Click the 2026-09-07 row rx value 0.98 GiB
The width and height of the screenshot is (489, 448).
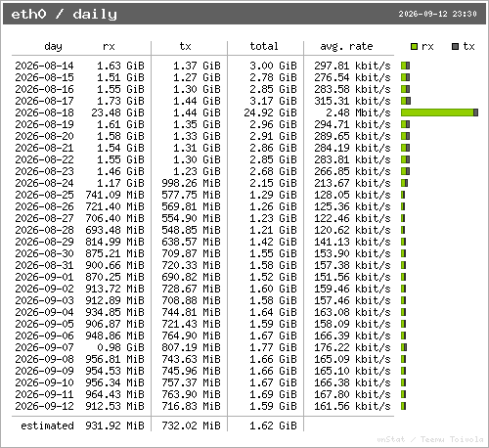120,347
